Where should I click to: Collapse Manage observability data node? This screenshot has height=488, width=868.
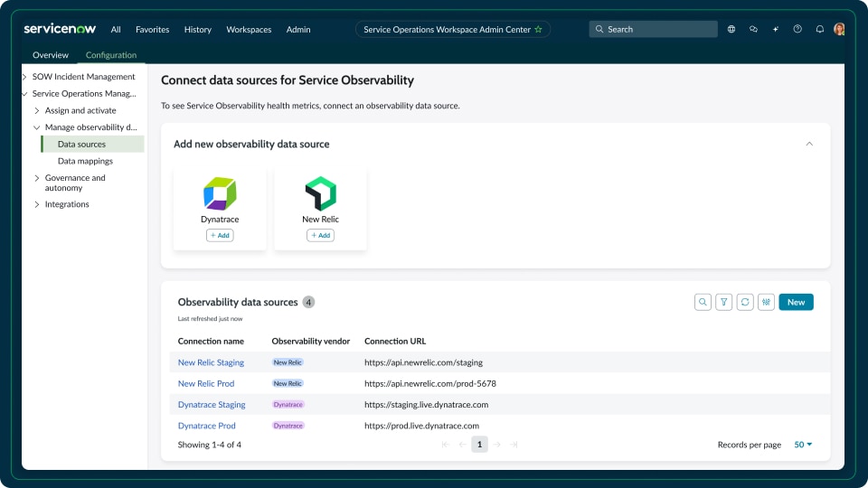tap(37, 127)
